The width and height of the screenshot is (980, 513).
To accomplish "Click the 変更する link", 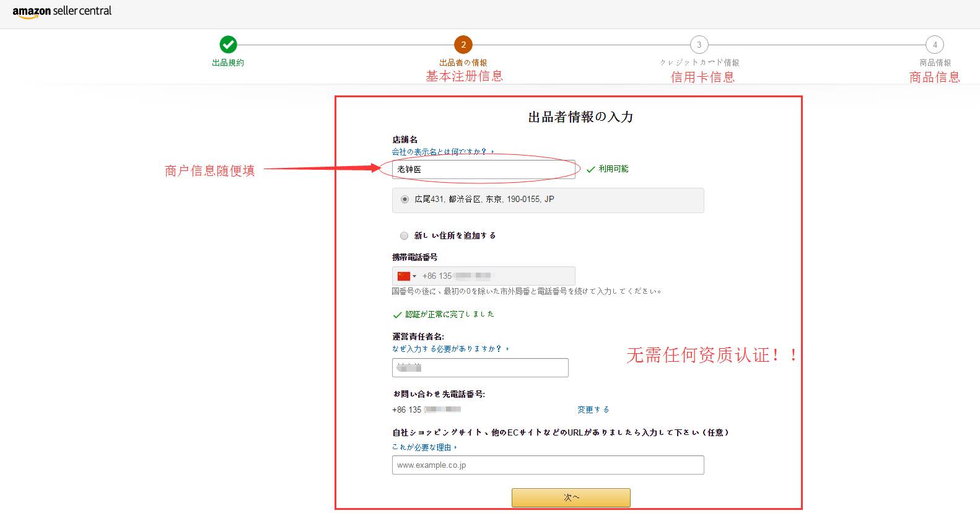I will coord(593,410).
